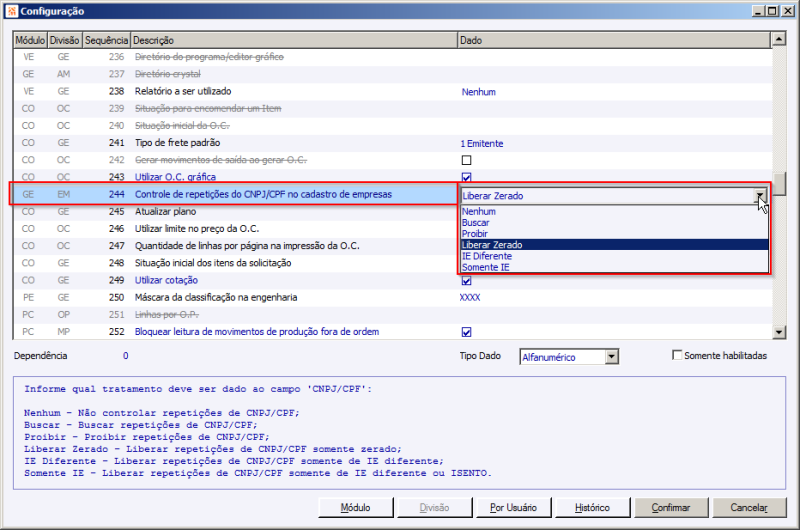Close the Configuração window
The image size is (800, 530).
click(787, 11)
